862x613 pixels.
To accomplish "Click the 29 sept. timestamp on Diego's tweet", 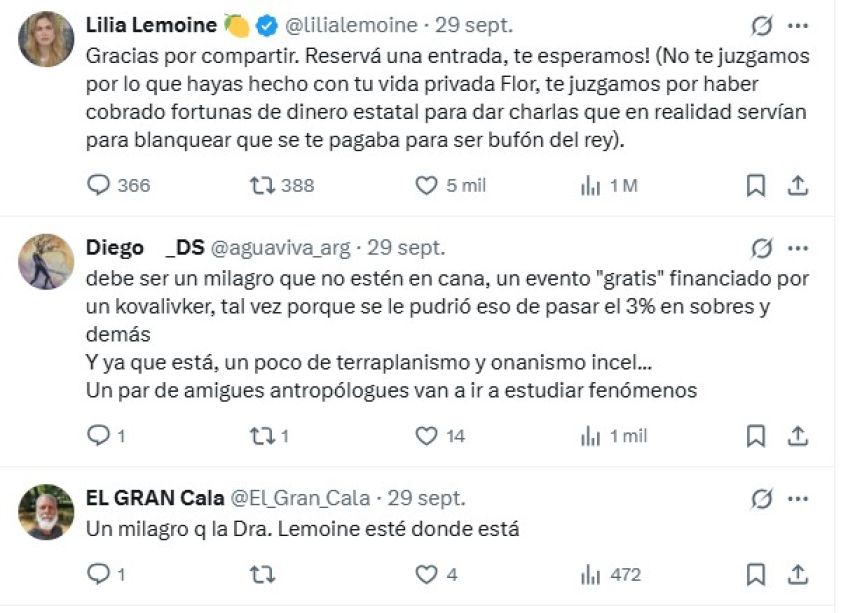I will pos(406,247).
